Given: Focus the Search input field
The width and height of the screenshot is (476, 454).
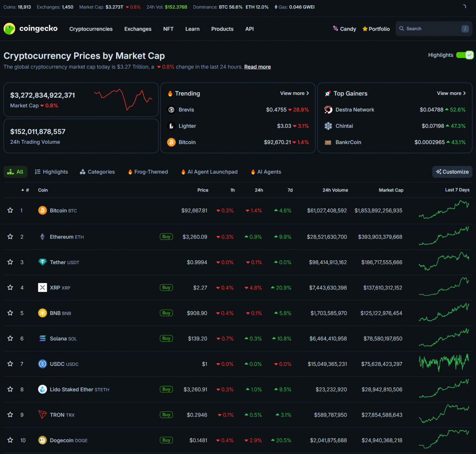Looking at the screenshot, I should pyautogui.click(x=431, y=29).
